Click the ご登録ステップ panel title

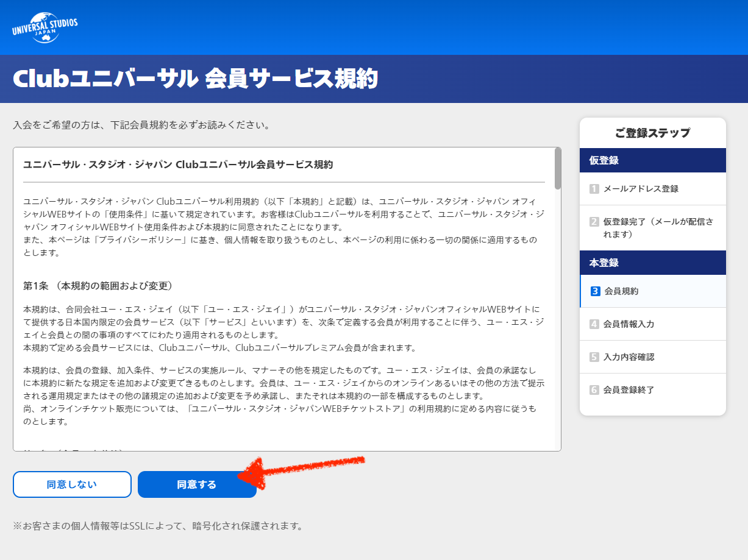pos(653,133)
